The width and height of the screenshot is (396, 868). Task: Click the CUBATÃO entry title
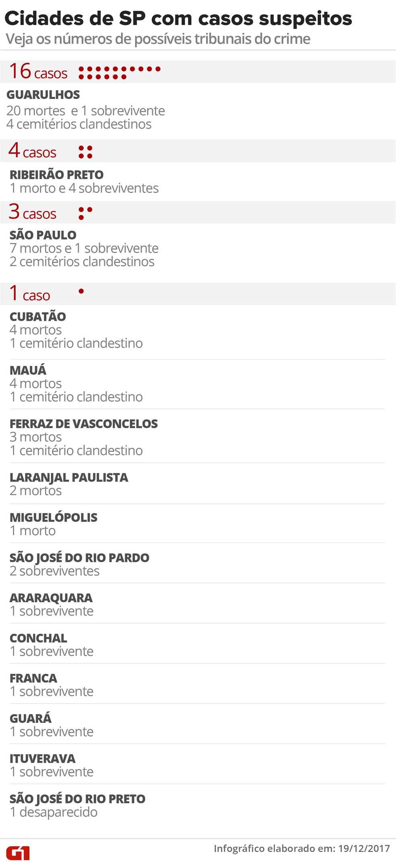pyautogui.click(x=37, y=317)
